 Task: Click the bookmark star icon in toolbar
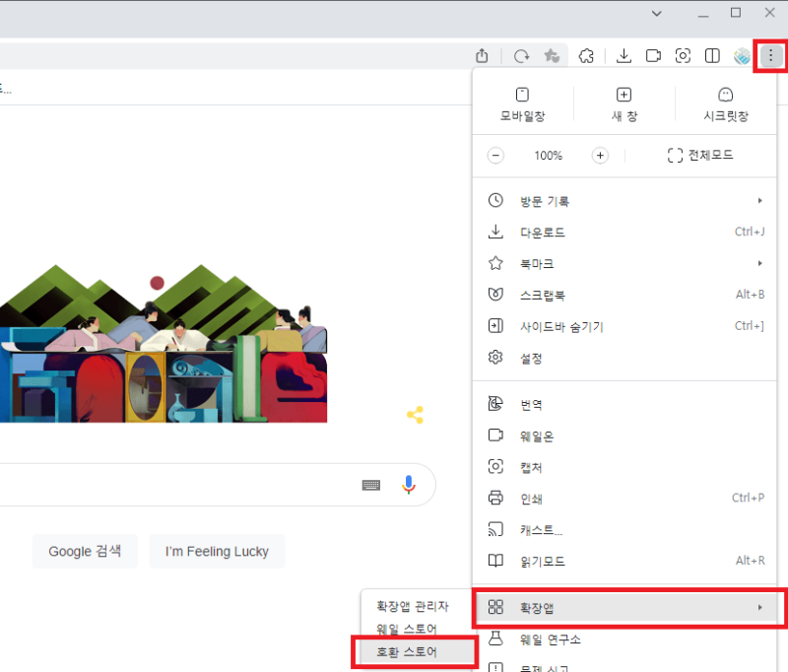pyautogui.click(x=552, y=55)
